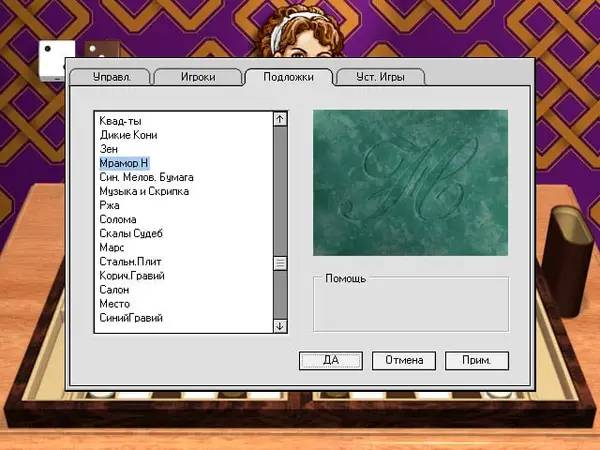
Task: Click the white die in the top-left corner
Action: pos(50,60)
